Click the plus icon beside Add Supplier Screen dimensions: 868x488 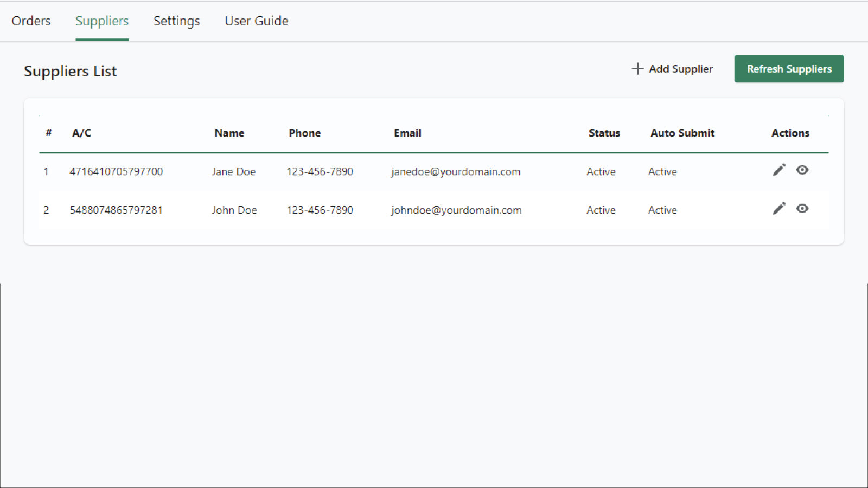[637, 69]
